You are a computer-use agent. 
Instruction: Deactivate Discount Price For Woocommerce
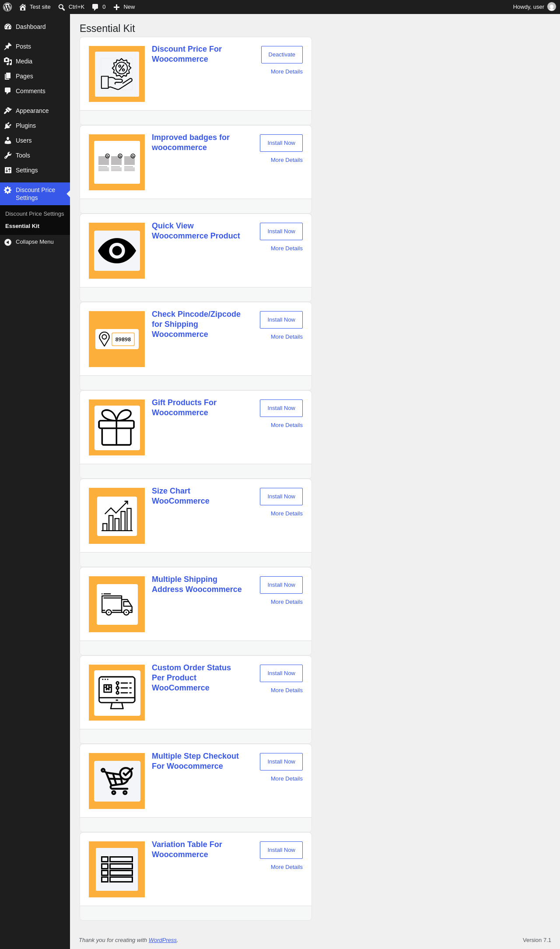point(282,55)
